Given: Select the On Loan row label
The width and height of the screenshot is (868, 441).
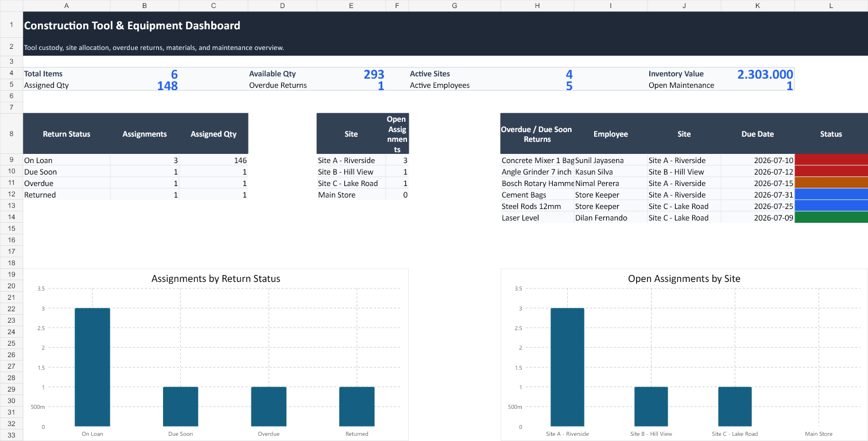Looking at the screenshot, I should [x=67, y=160].
